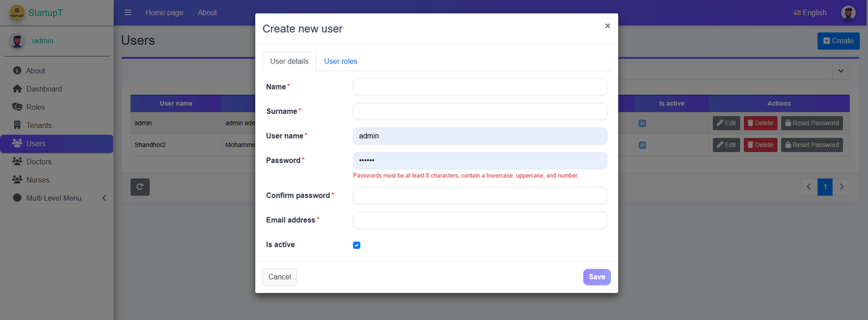Toggle Is active checkbox for admin row

[642, 123]
